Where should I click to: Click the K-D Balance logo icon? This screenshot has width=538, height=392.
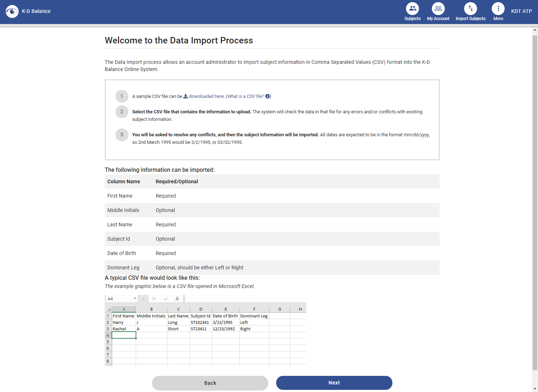12,11
